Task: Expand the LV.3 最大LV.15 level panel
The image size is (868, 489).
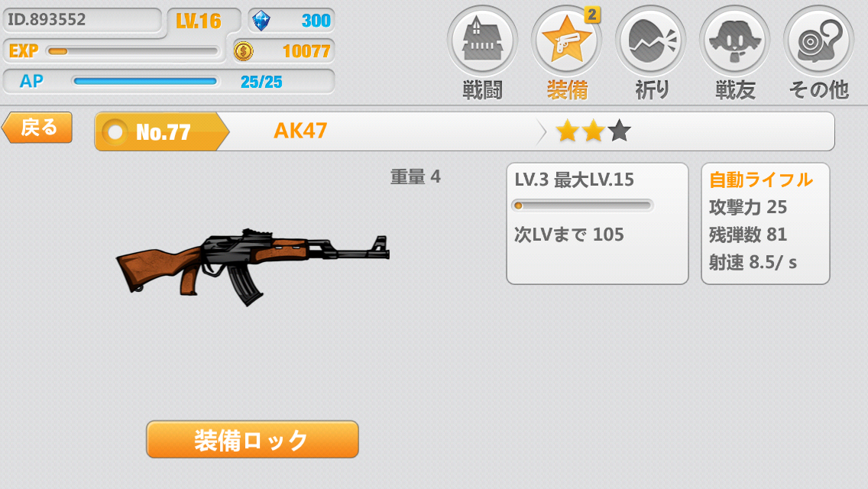Action: [x=598, y=223]
